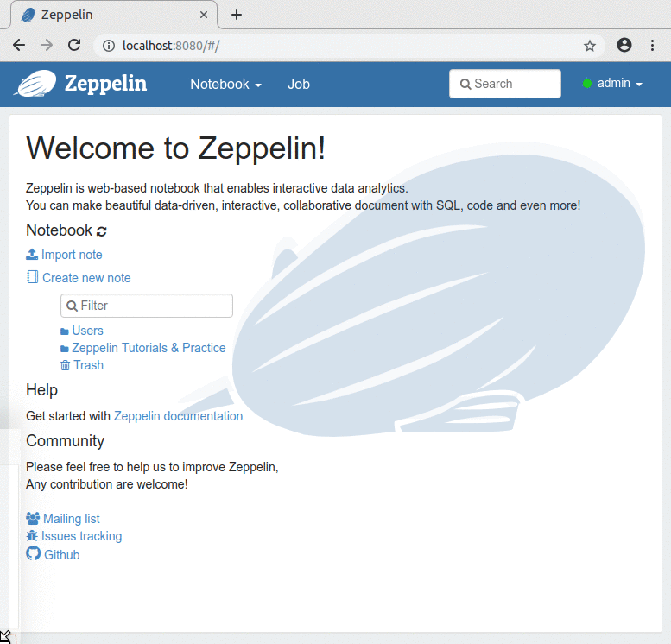Click the Issues tracking bug icon
Screen dimensions: 671x644
tap(32, 536)
